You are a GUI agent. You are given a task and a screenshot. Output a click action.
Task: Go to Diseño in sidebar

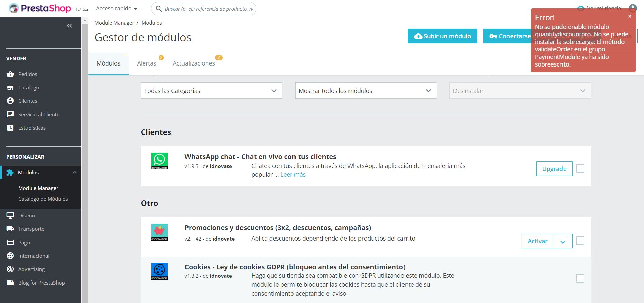(26, 215)
